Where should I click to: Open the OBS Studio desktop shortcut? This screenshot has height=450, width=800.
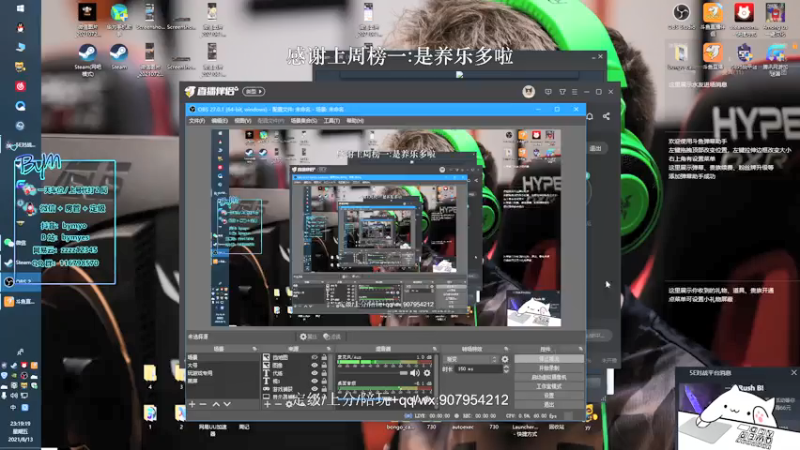click(681, 16)
